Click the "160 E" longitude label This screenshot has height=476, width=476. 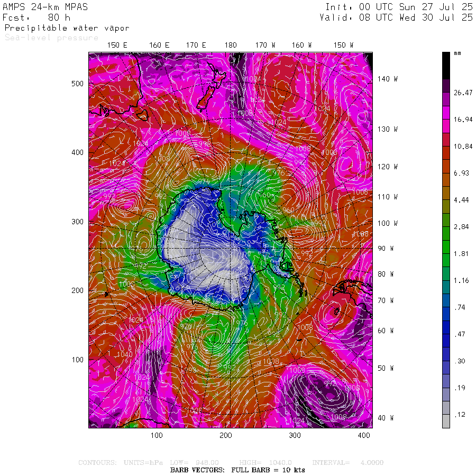coord(159,45)
